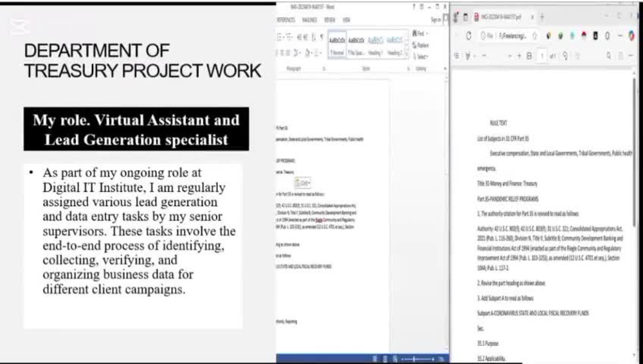Image resolution: width=643 pixels, height=364 pixels.
Task: Open the Paragraph settings dialog launcher
Action: coord(324,69)
